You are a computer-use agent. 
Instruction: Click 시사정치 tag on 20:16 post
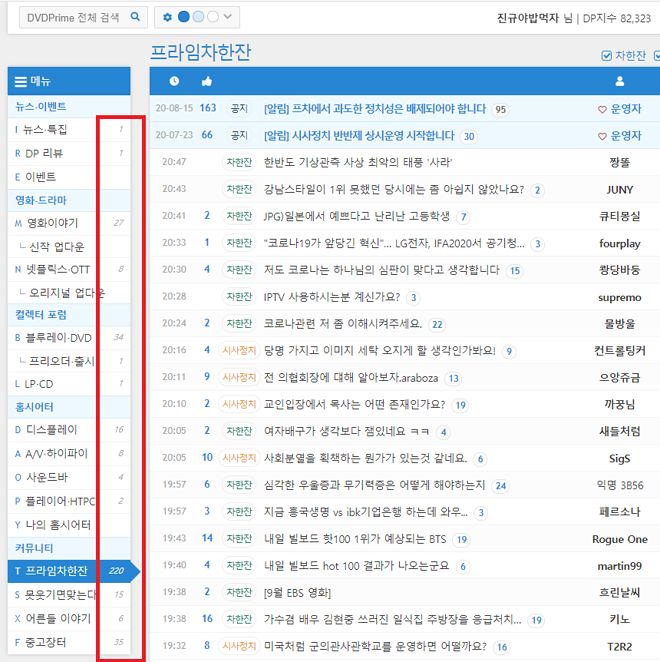click(239, 350)
